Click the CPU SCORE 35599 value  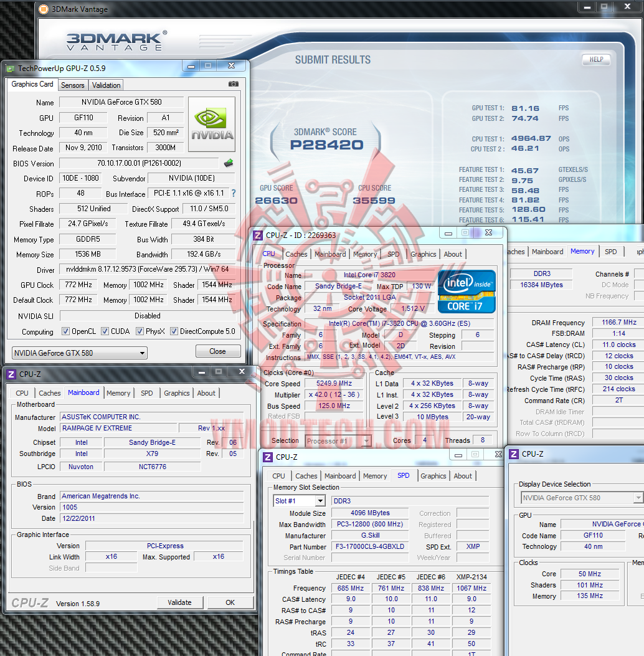(x=374, y=201)
